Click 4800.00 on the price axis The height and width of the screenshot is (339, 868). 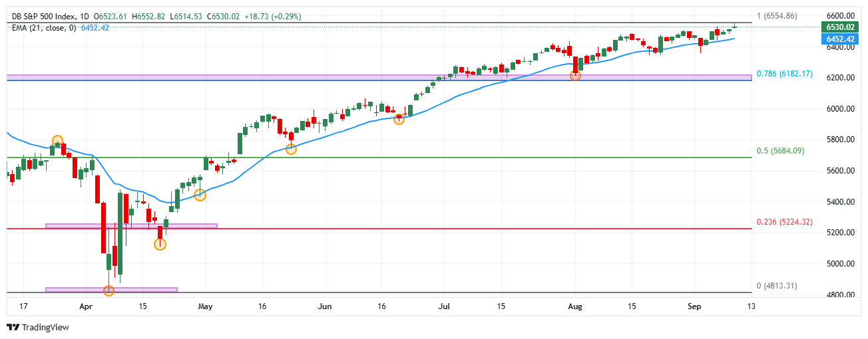[840, 295]
